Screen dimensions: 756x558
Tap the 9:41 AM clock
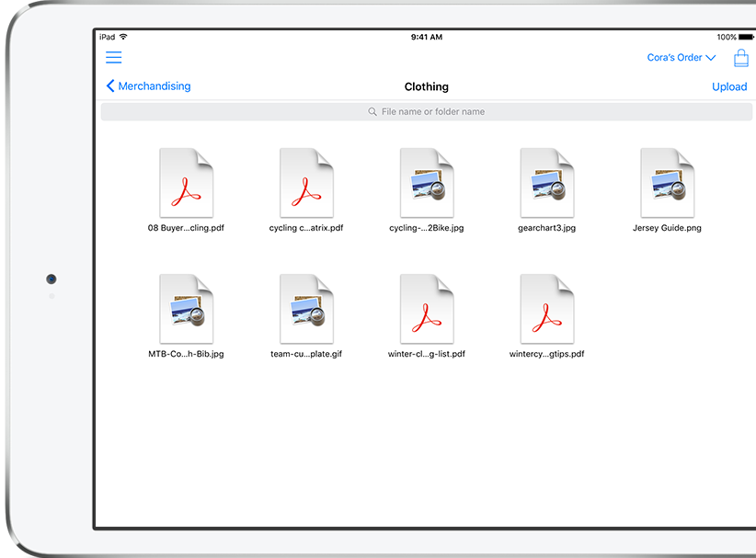[427, 37]
